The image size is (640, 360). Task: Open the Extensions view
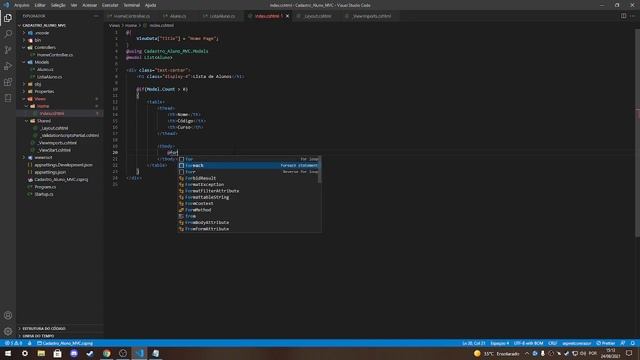[8, 82]
